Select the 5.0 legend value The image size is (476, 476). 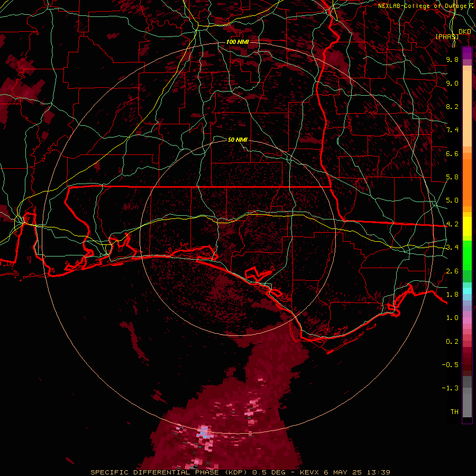[x=452, y=200]
